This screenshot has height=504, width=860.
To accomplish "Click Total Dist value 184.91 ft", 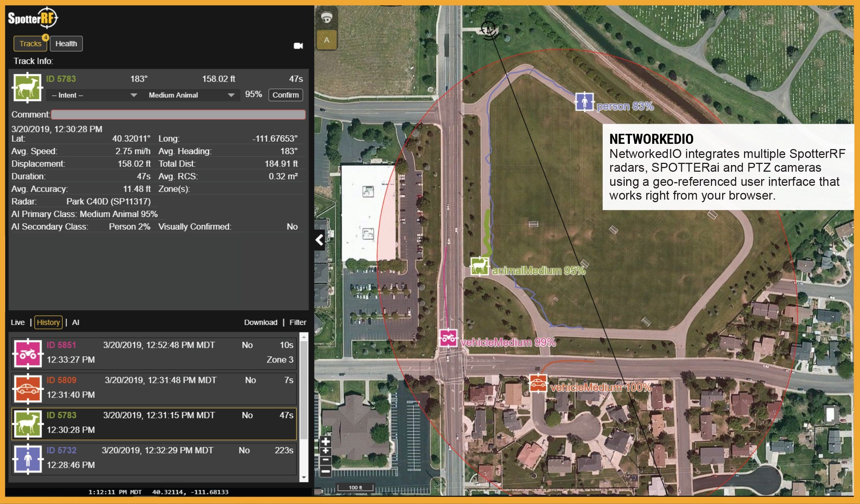I will [x=281, y=164].
